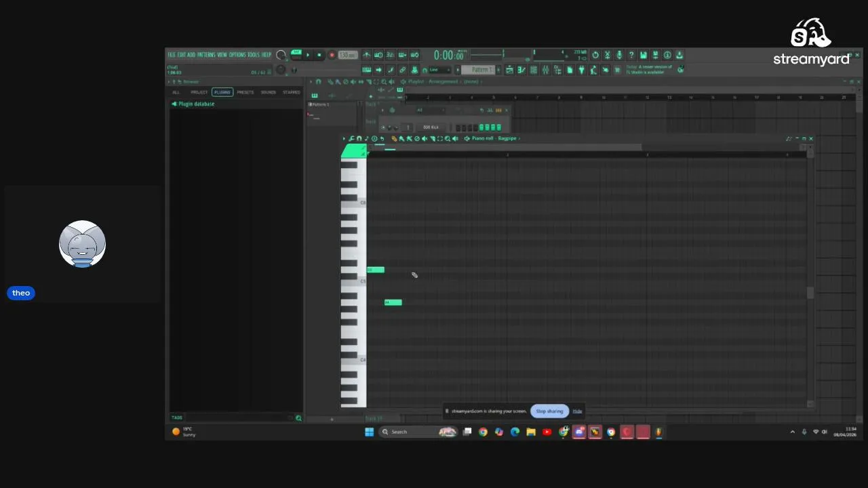The image size is (868, 488).
Task: Toggle the piano roll snap magnet
Action: pyautogui.click(x=359, y=138)
